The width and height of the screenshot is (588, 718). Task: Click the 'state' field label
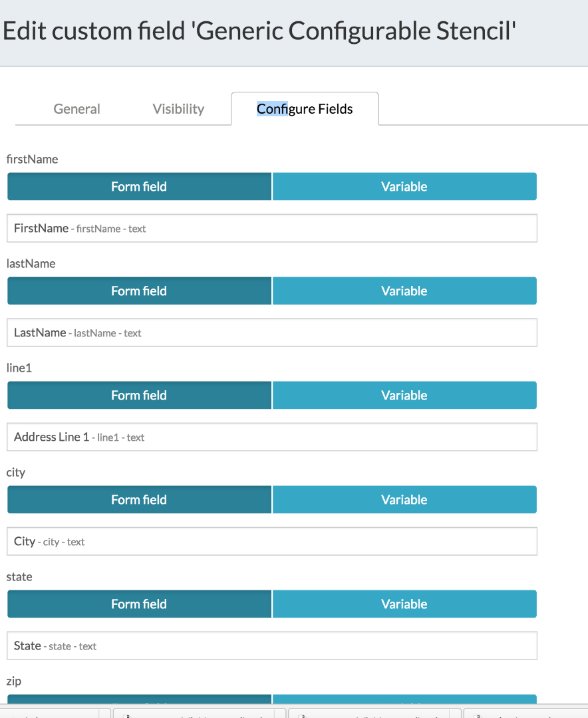19,577
